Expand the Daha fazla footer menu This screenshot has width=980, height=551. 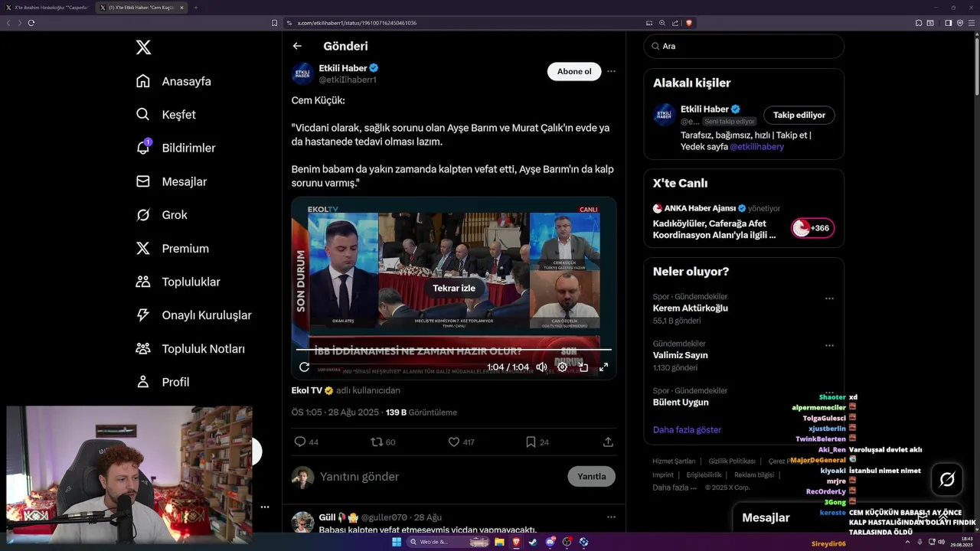674,487
